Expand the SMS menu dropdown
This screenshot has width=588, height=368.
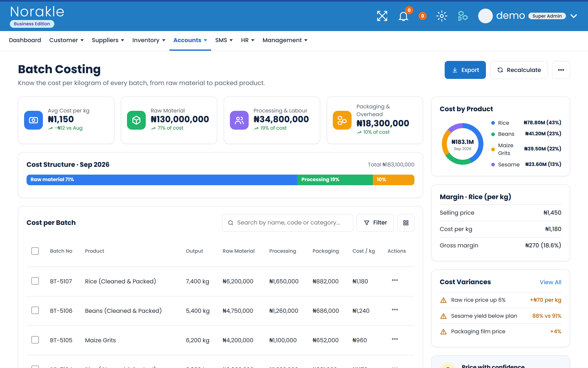(x=224, y=40)
